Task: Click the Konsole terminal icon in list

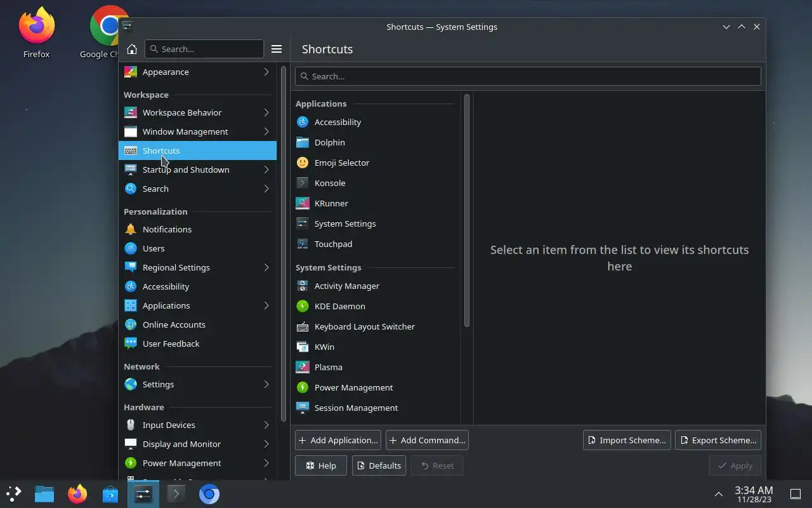Action: click(x=303, y=183)
